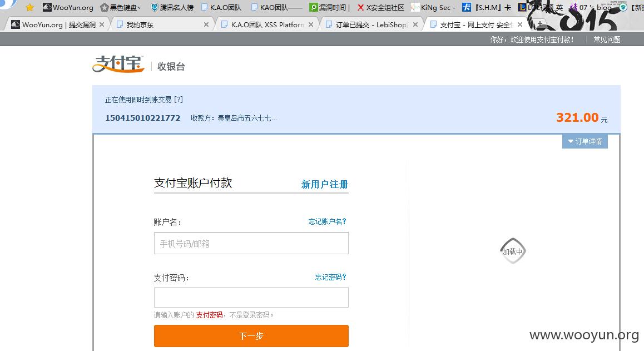This screenshot has width=644, height=351.
Task: Switch to the 订单已提交 LebiShop tab
Action: pyautogui.click(x=371, y=24)
